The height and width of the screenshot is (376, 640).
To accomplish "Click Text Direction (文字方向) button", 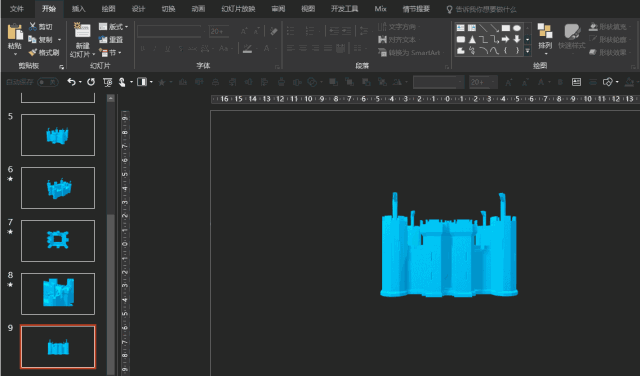I will tap(398, 27).
